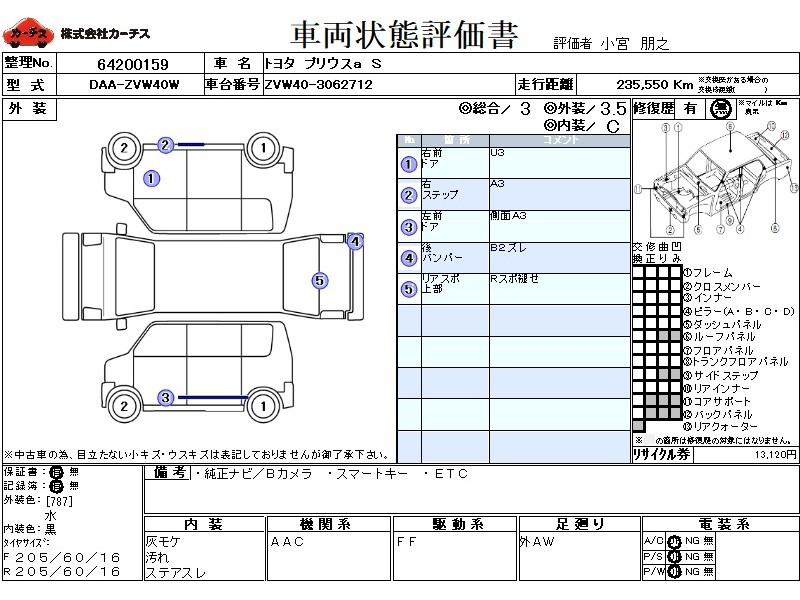Select the circled OK mark for P/S

pyautogui.click(x=673, y=556)
